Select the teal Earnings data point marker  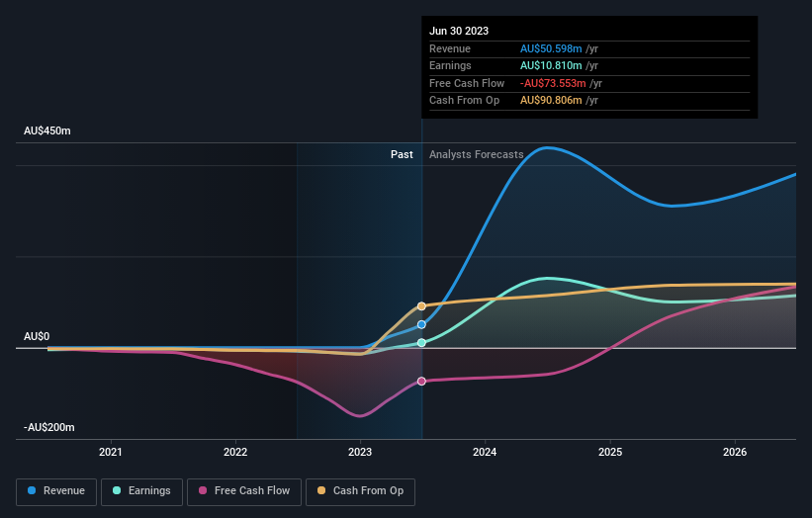click(421, 343)
